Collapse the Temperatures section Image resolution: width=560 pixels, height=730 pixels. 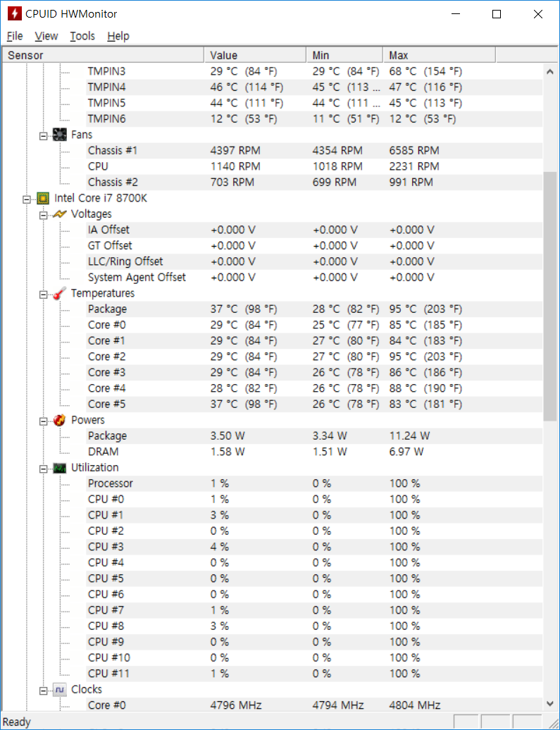pos(43,294)
